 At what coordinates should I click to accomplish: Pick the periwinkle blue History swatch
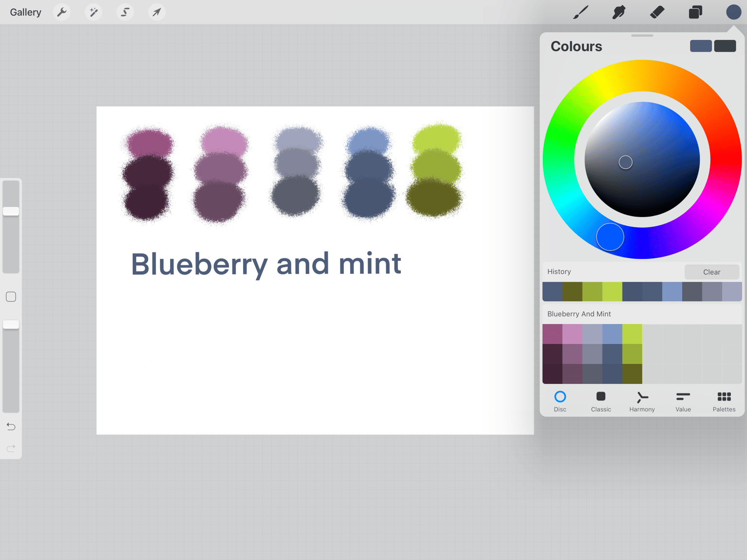[x=672, y=291]
